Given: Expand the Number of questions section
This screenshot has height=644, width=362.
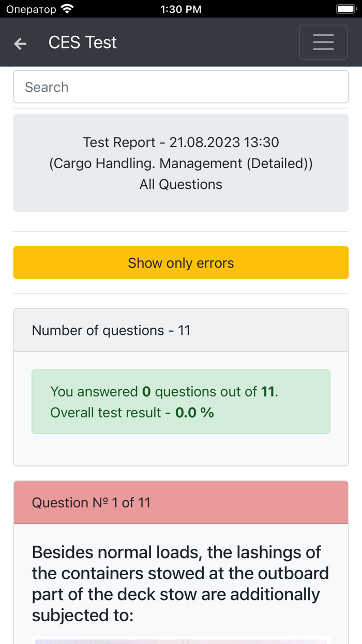Looking at the screenshot, I should click(181, 330).
